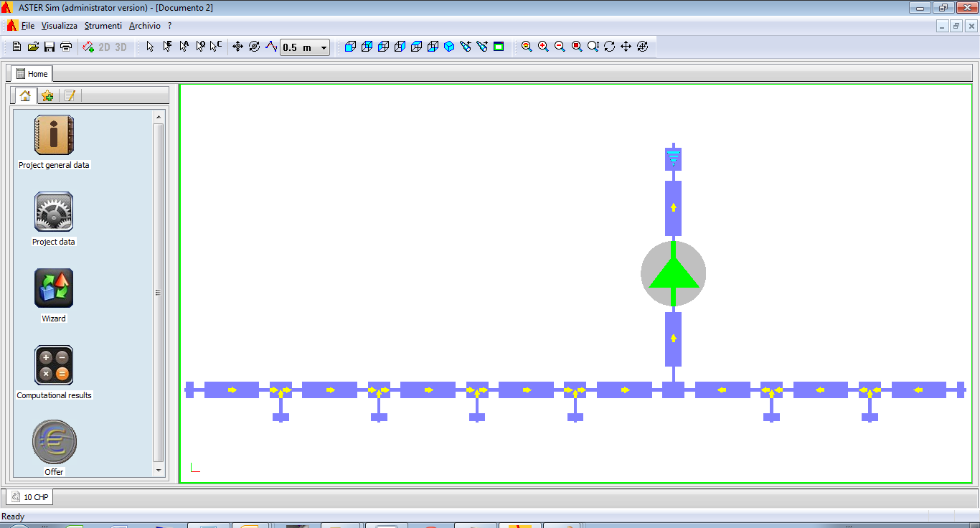Image resolution: width=980 pixels, height=528 pixels.
Task: Click the add-measurement icon with green plus
Action: pyautogui.click(x=88, y=47)
